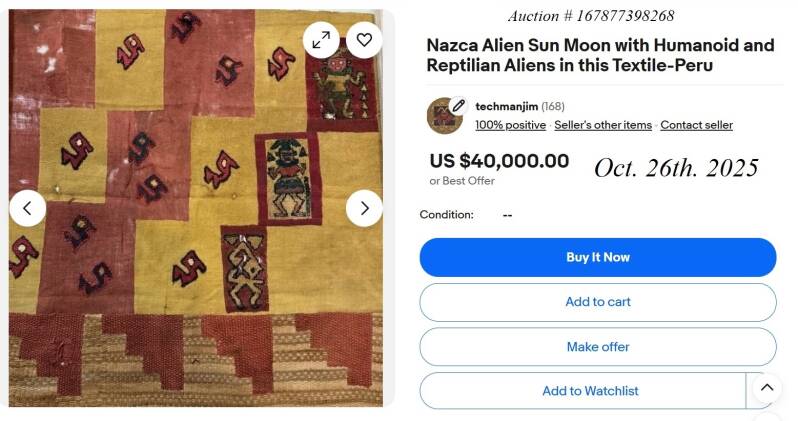This screenshot has width=798, height=421.
Task: Add this item to Watchlist
Action: (589, 391)
